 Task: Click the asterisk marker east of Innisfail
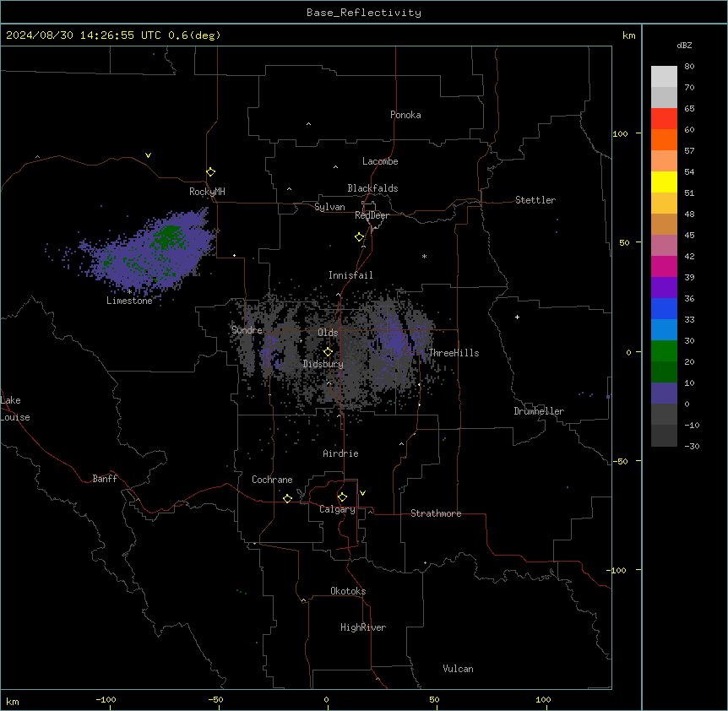[424, 256]
